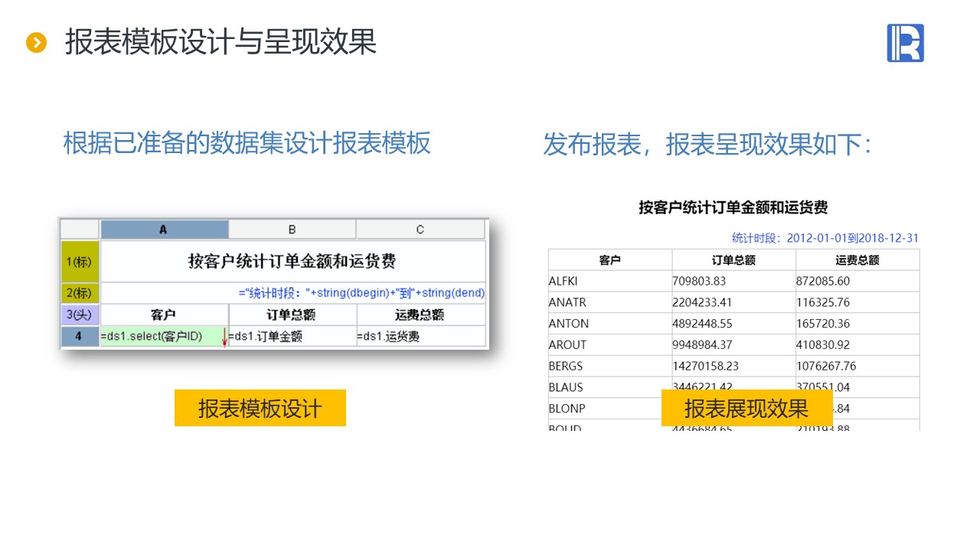The image size is (980, 551).
Task: Click the red expand arrow in cell A4
Action: [224, 337]
